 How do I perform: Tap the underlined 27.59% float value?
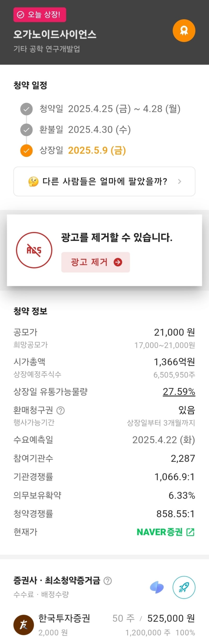pyautogui.click(x=179, y=392)
